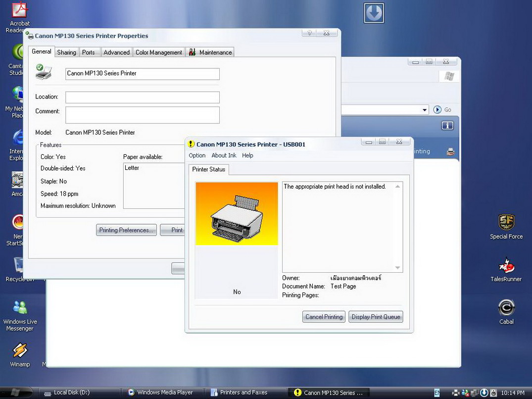532x399 pixels.
Task: Click the Go label in Printers window
Action: coord(448,109)
